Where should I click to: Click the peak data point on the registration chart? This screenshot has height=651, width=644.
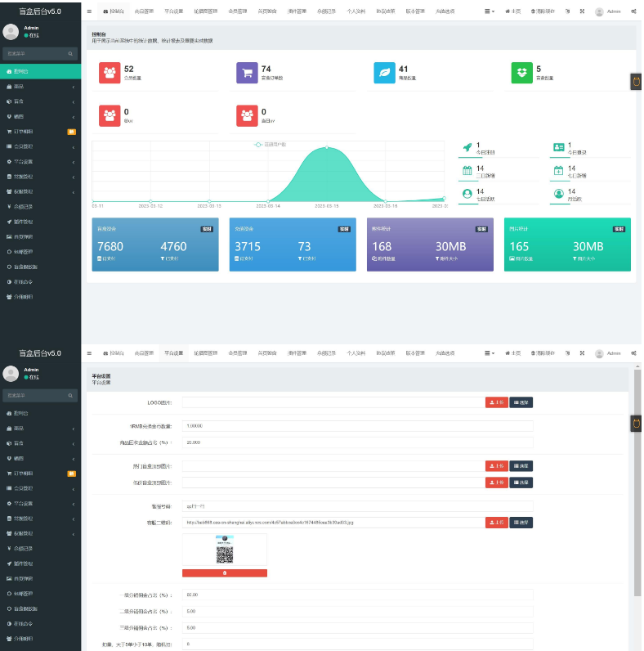[327, 147]
